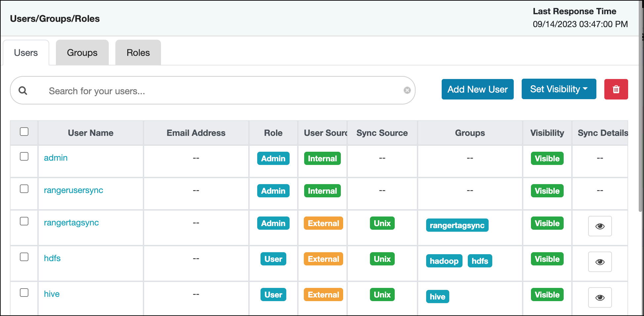644x316 pixels.
Task: Open the rangerusersync user link
Action: (x=73, y=190)
